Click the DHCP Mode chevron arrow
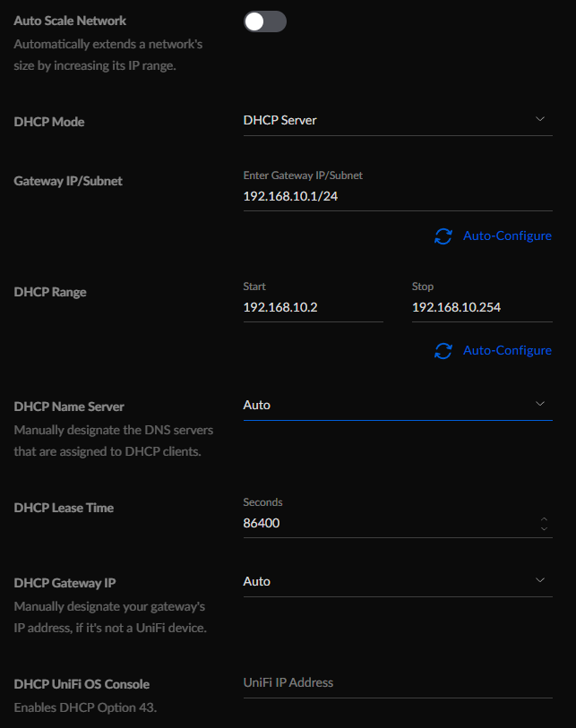 [540, 119]
